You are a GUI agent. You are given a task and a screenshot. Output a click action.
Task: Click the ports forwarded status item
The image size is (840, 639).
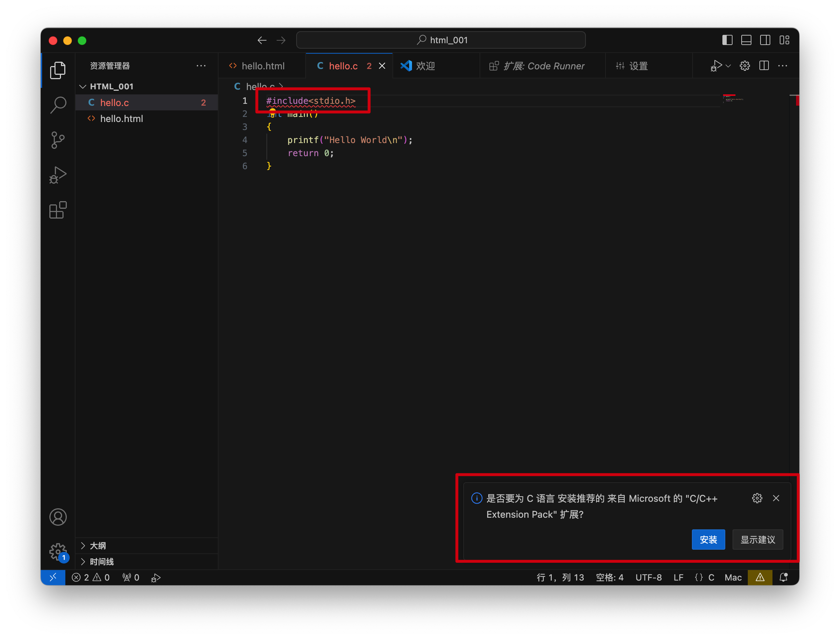[131, 578]
